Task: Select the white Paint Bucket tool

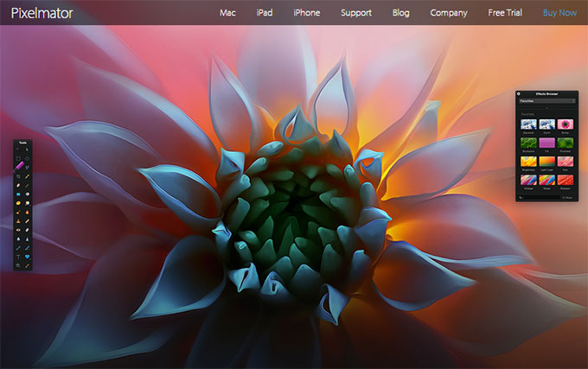Action: tap(27, 194)
